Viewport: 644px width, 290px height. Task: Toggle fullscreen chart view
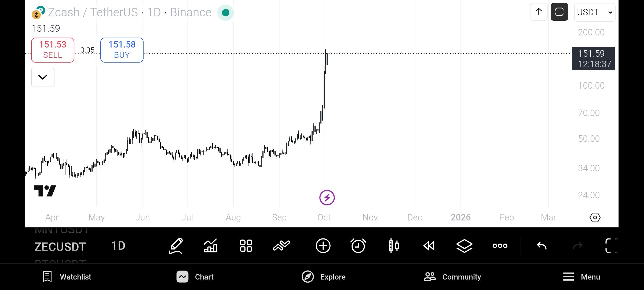coord(611,246)
